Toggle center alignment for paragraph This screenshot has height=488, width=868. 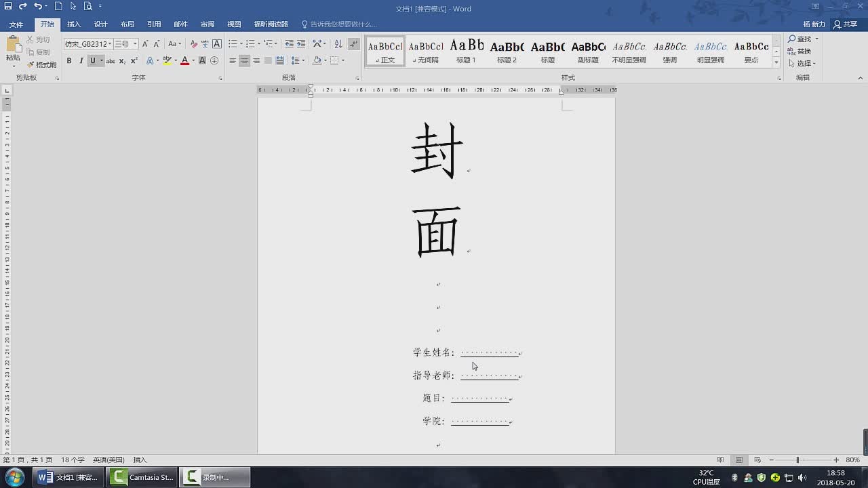click(x=244, y=61)
